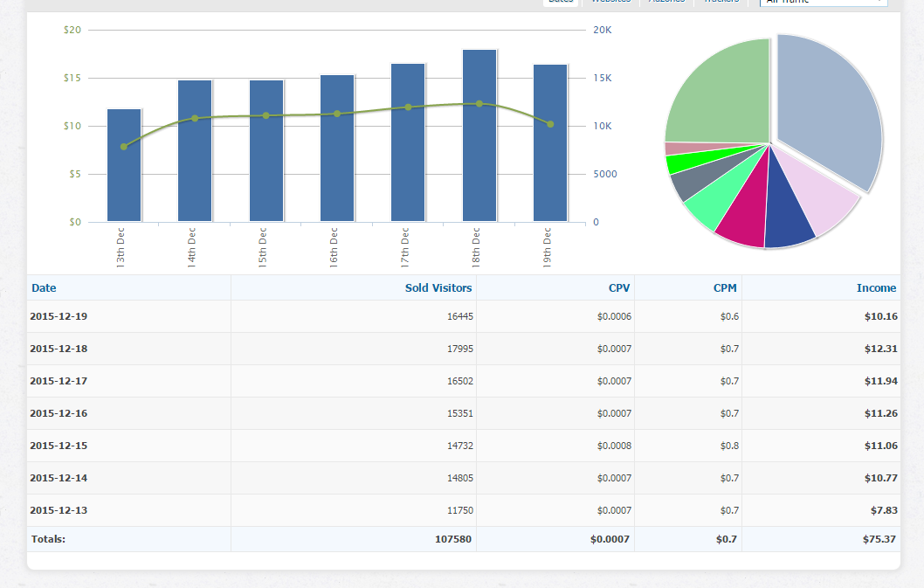Select the 19th Dec income line point
This screenshot has width=924, height=588.
click(x=550, y=124)
